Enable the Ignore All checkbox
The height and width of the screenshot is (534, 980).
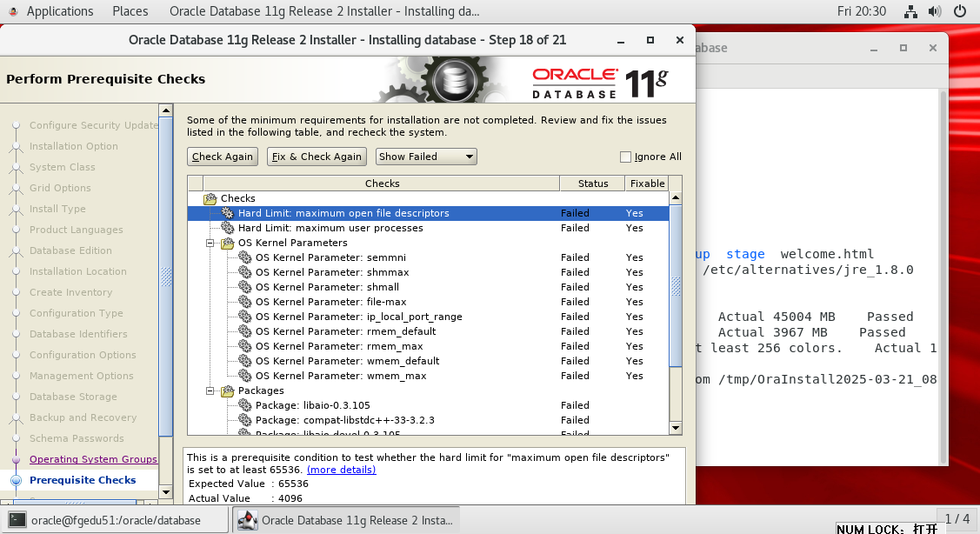625,157
